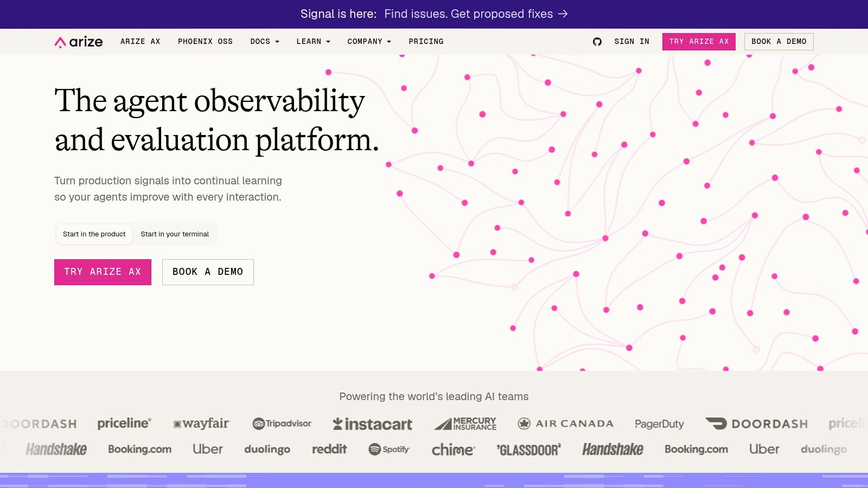The height and width of the screenshot is (488, 868).
Task: Click the Reddit logo
Action: pyautogui.click(x=329, y=449)
